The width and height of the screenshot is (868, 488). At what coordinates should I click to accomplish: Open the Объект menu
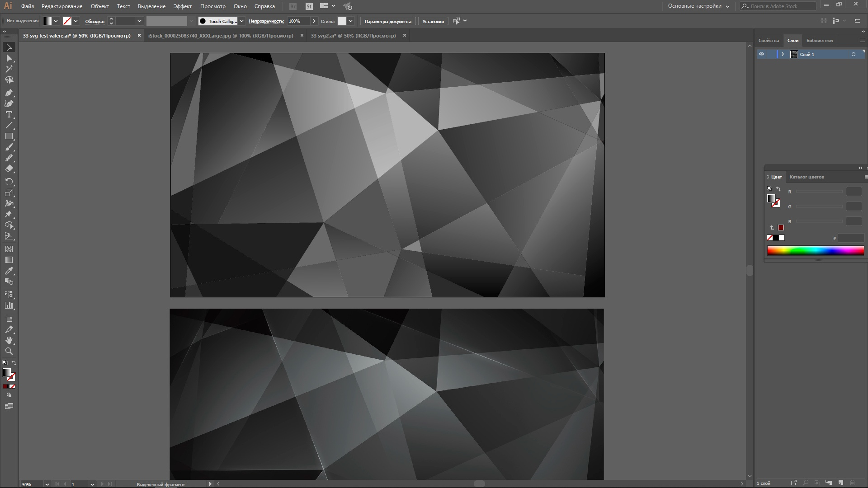tap(100, 6)
